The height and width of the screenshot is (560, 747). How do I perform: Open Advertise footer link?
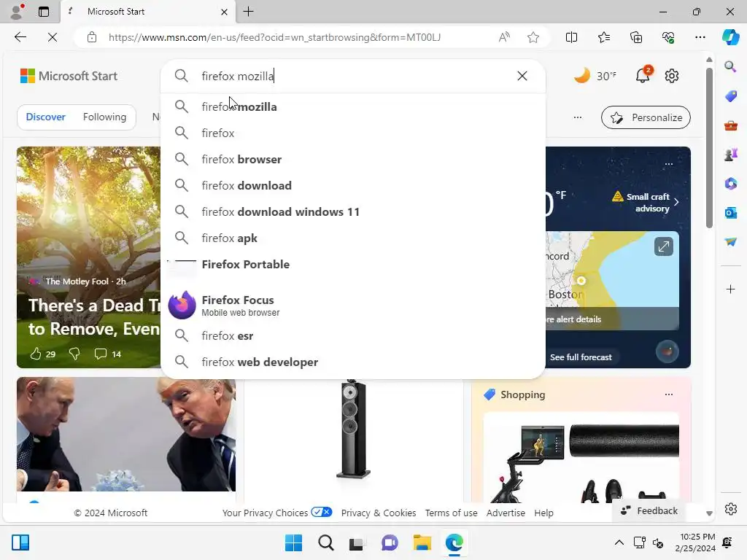pos(506,513)
